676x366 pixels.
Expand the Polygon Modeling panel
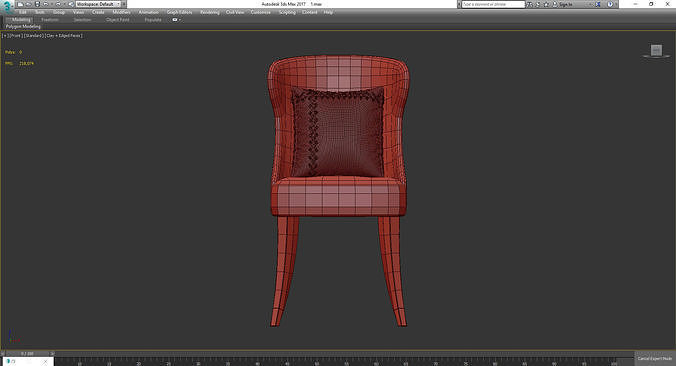point(23,27)
